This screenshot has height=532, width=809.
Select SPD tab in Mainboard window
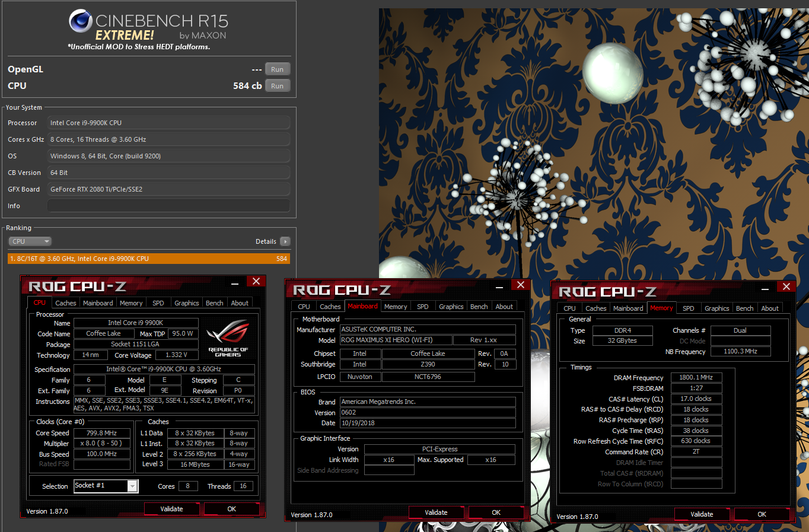click(x=423, y=307)
